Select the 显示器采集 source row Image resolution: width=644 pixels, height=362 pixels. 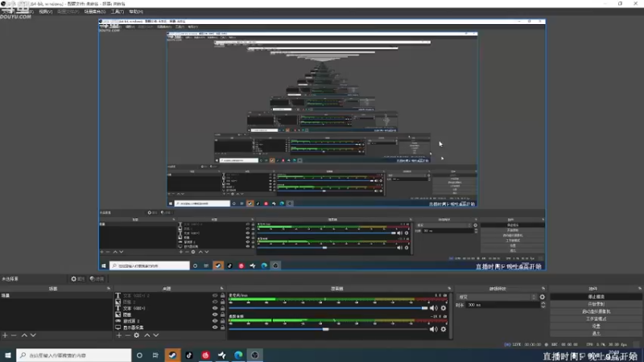pos(170,327)
